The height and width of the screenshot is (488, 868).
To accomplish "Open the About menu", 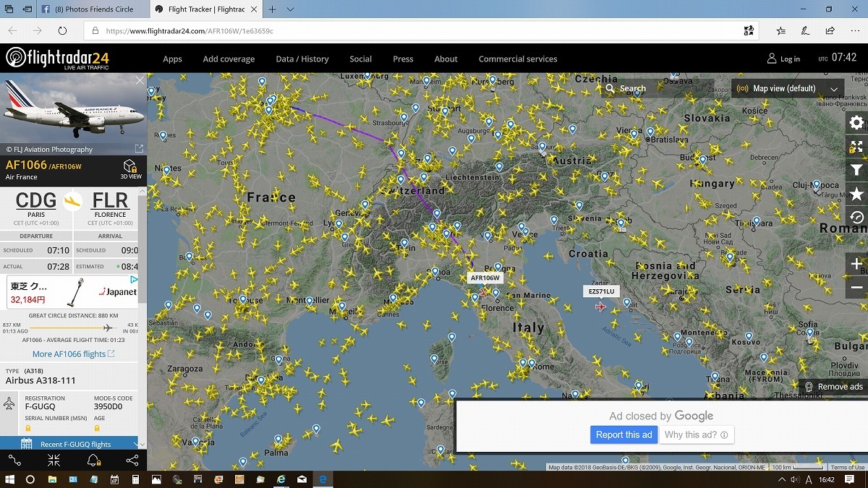I will click(446, 59).
